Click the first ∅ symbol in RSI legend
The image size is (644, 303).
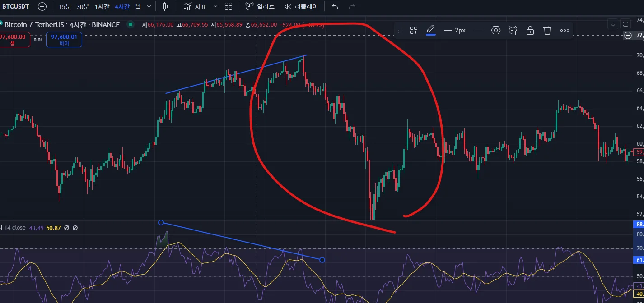click(66, 228)
